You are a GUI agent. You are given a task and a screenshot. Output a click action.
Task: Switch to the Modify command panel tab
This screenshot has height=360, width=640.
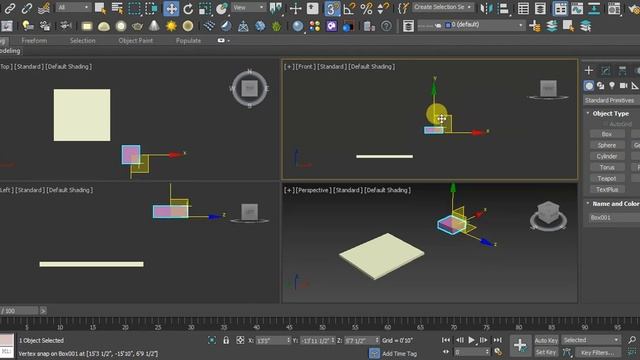point(605,70)
